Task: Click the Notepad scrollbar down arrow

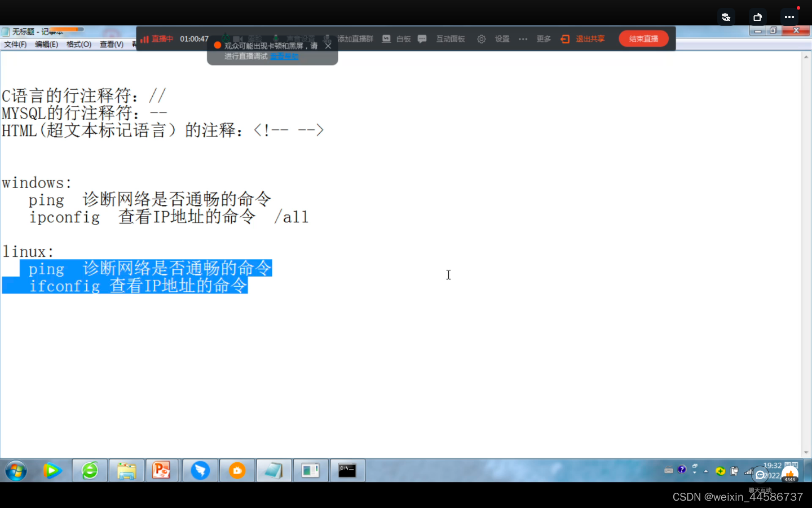Action: (x=806, y=453)
